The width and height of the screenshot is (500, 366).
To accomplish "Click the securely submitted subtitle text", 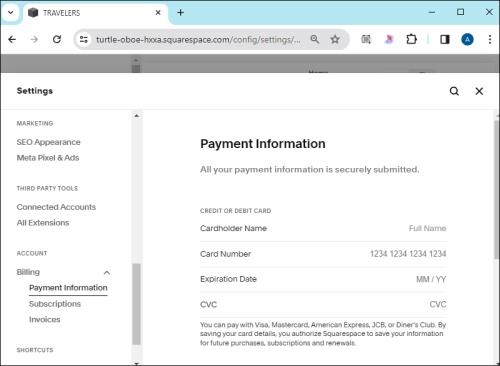I will 310,169.
